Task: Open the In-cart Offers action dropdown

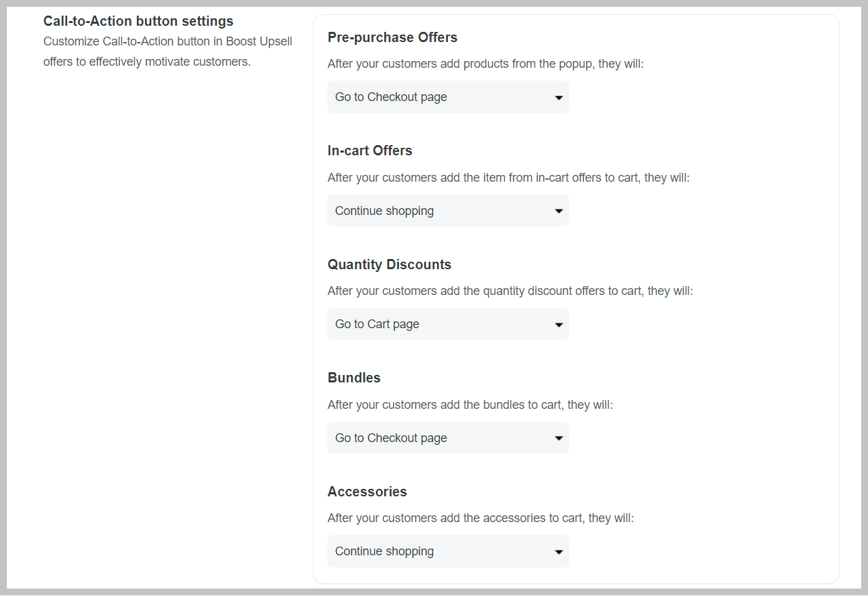Action: (447, 211)
